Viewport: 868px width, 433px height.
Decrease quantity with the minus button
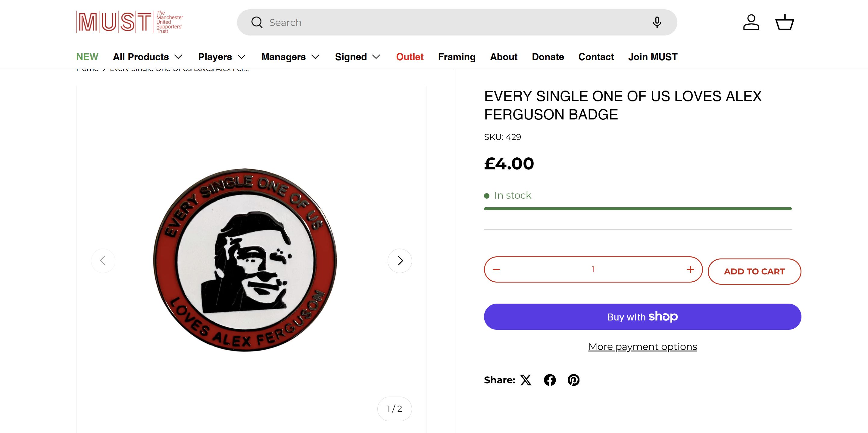(x=496, y=269)
